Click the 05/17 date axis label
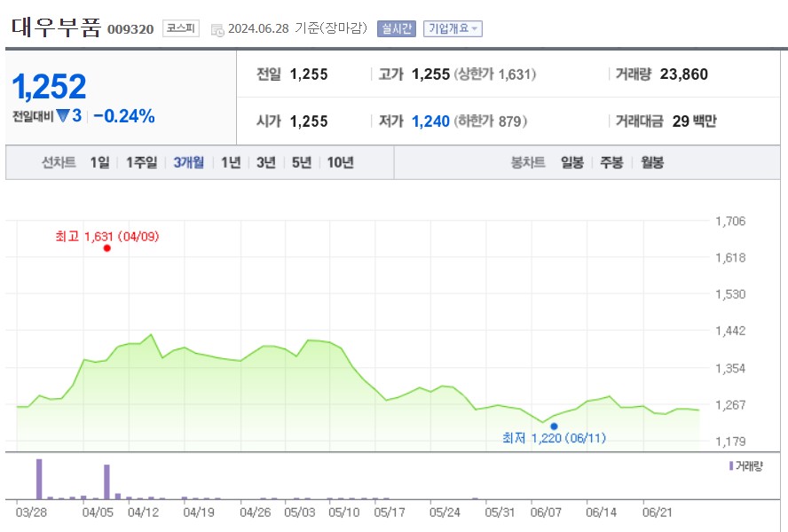 tap(390, 512)
